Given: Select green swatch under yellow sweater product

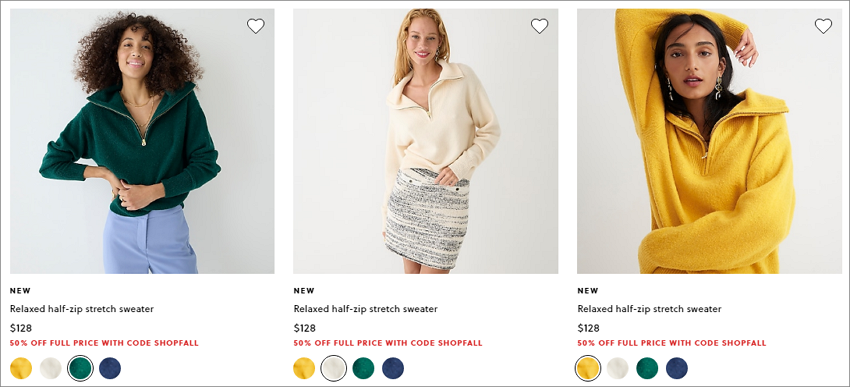Looking at the screenshot, I should (647, 368).
